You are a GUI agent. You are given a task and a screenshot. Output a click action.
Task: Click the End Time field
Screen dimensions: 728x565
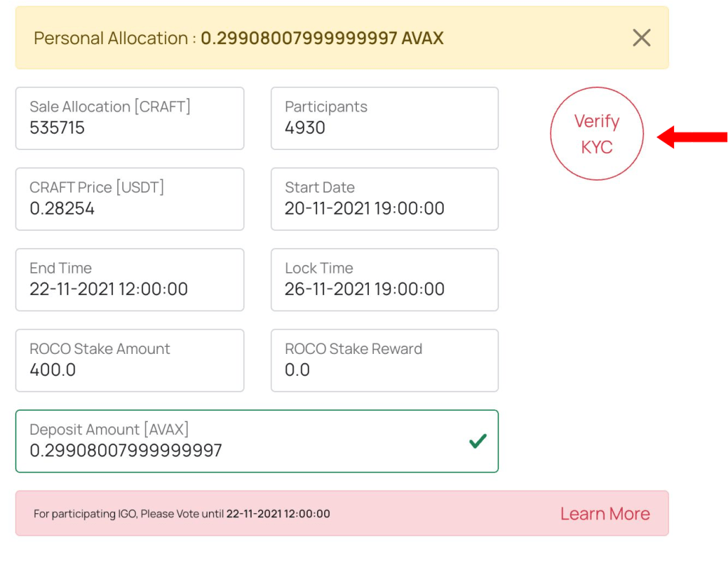coord(129,279)
